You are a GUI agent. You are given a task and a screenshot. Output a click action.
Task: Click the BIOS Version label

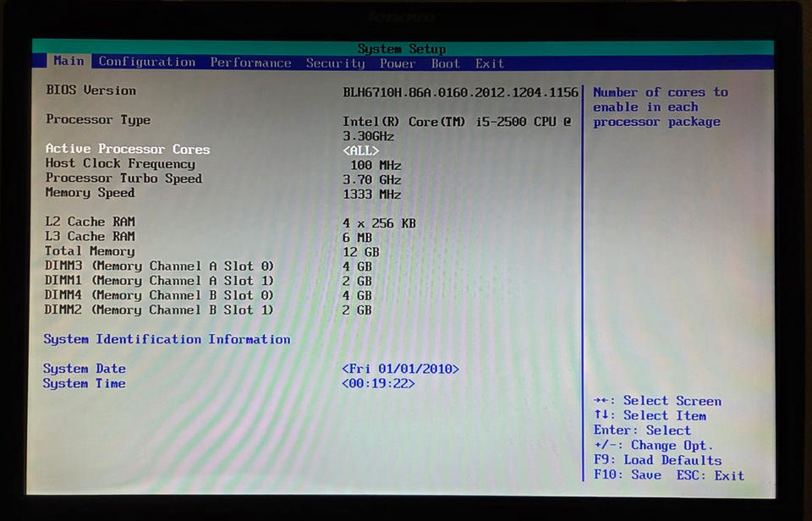[91, 90]
